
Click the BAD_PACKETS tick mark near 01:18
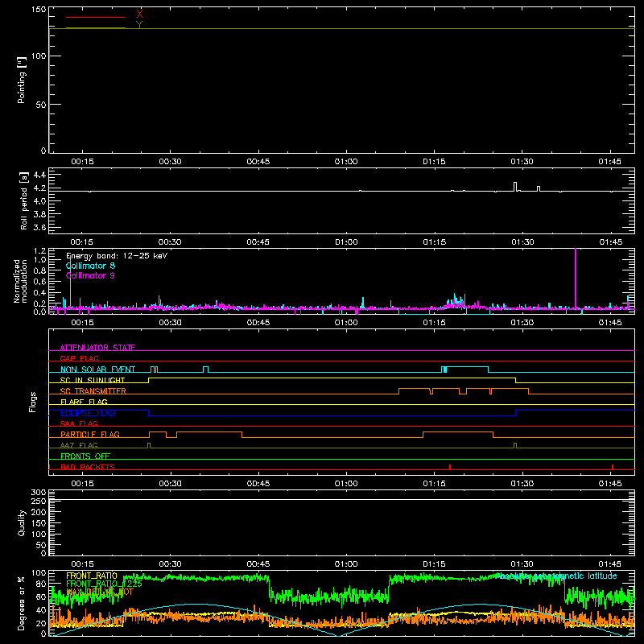tap(450, 467)
